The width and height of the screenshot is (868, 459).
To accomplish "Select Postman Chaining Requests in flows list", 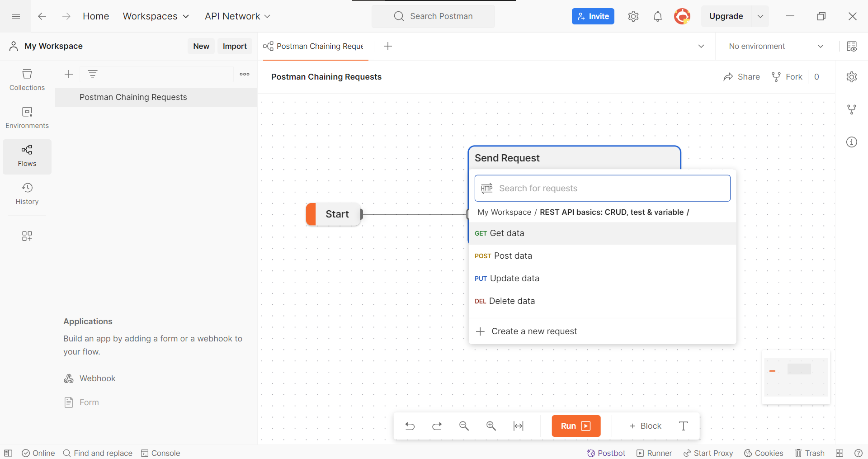I will (156, 97).
